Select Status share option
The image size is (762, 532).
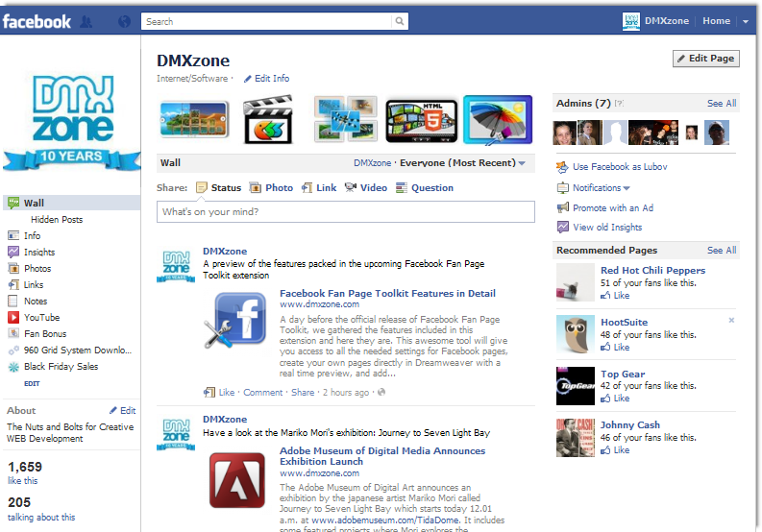tap(219, 187)
